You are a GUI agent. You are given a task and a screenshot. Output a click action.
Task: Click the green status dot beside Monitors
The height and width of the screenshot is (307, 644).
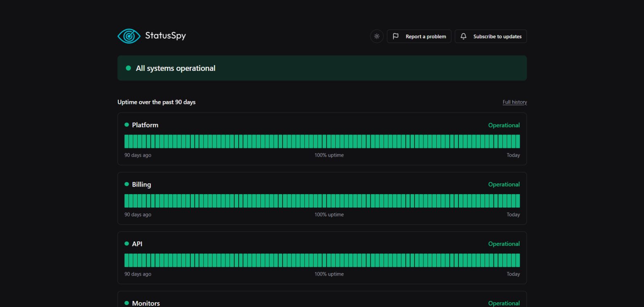tap(127, 303)
